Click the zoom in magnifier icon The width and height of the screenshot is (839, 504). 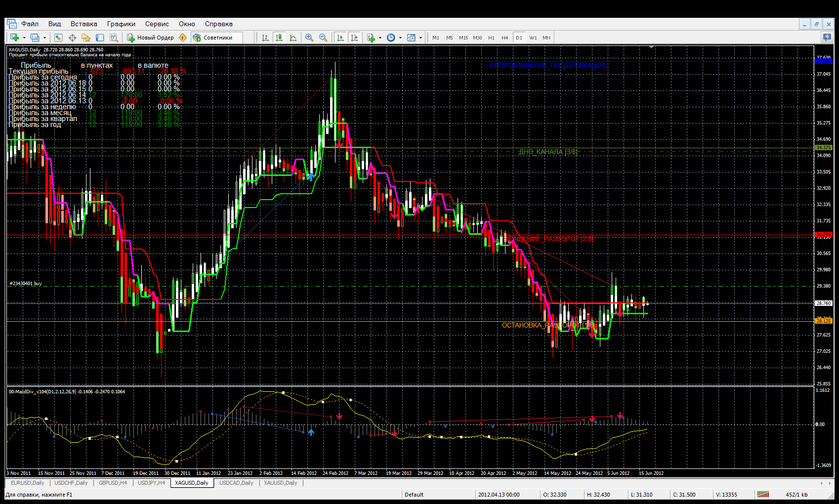click(309, 38)
